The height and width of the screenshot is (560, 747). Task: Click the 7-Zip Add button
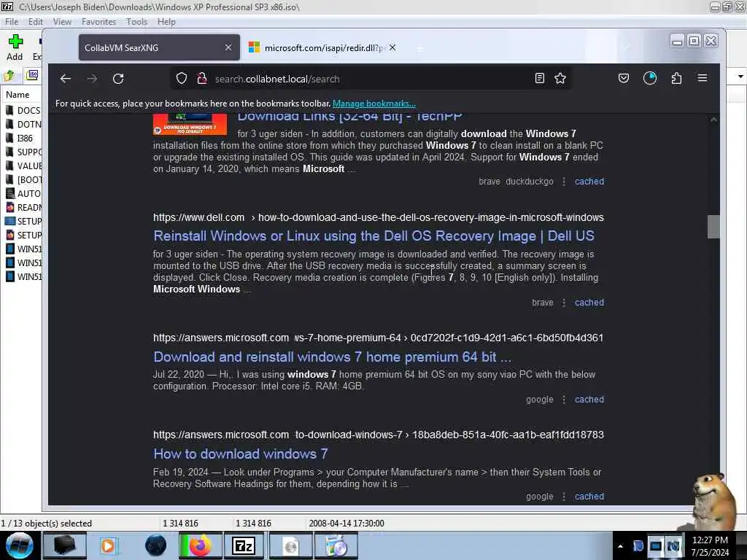(x=15, y=47)
